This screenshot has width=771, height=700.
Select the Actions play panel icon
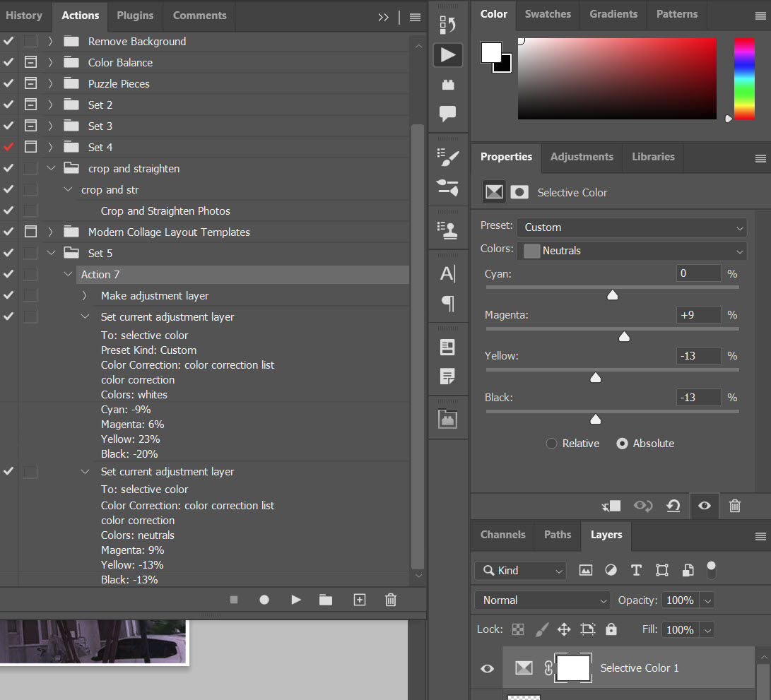click(448, 54)
